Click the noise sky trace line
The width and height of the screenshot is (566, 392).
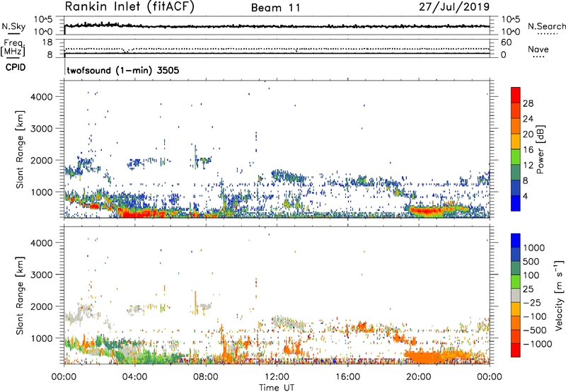[277, 26]
